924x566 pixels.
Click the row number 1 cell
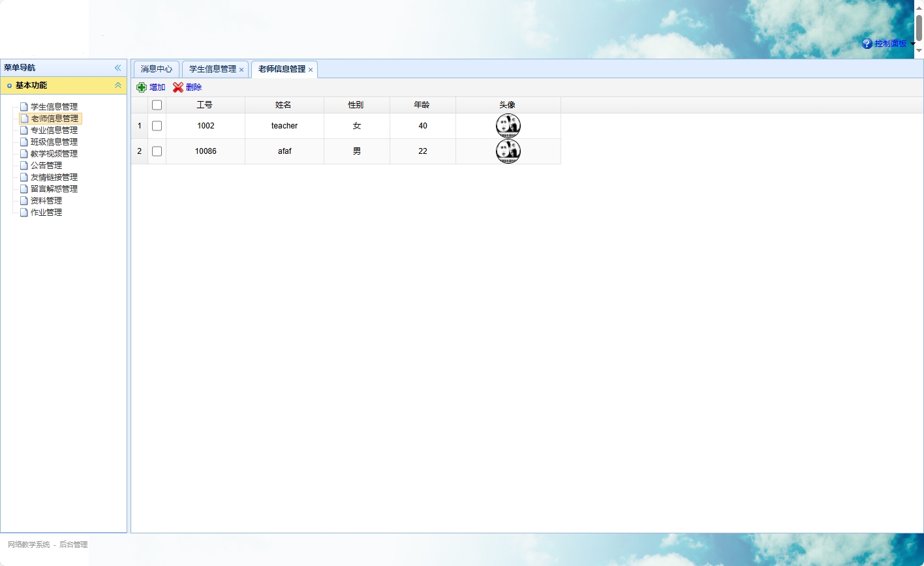139,126
